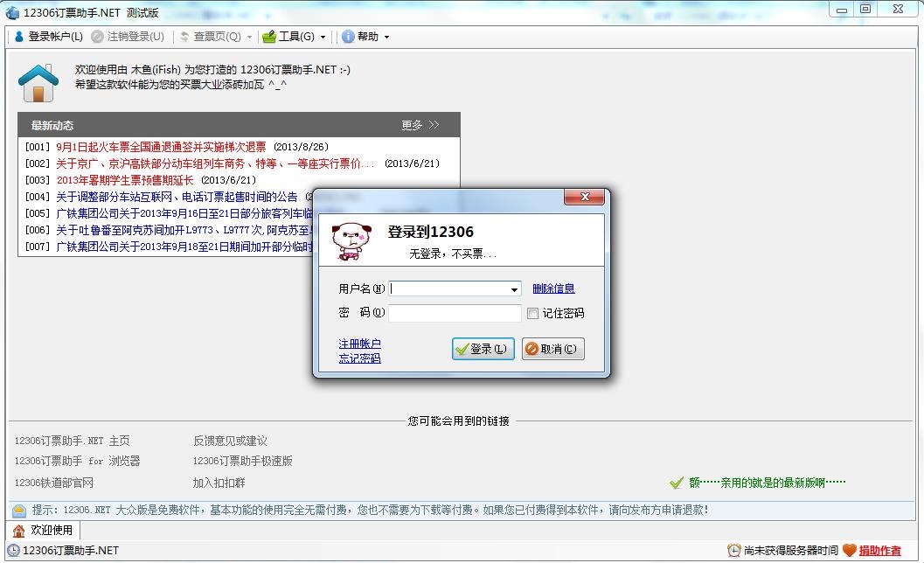Minimize the main window
The width and height of the screenshot is (924, 563).
coord(842,9)
